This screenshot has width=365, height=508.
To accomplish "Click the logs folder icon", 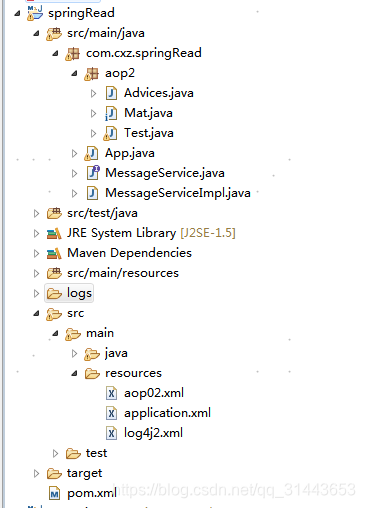I will [54, 293].
